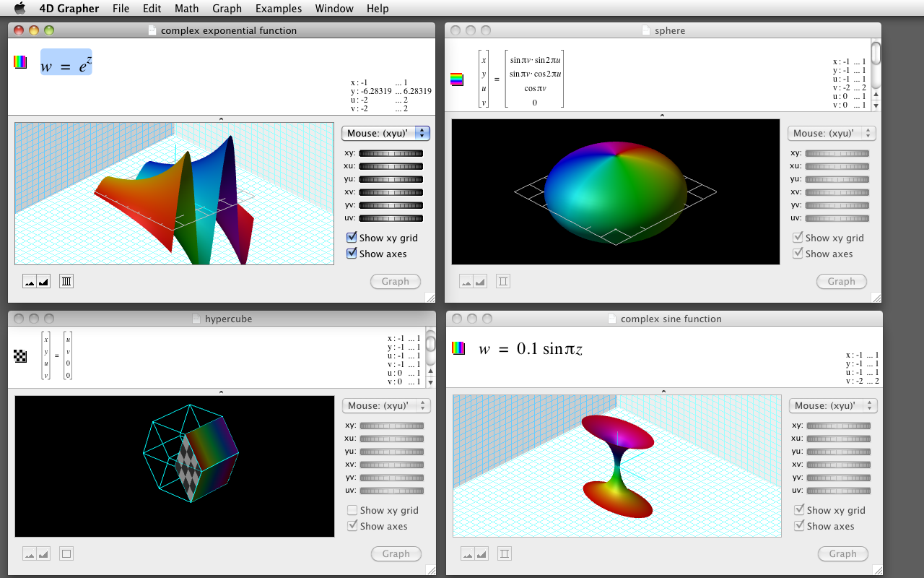Click hypercube window equation pane scrollbar
The height and width of the screenshot is (578, 924).
[x=430, y=359]
